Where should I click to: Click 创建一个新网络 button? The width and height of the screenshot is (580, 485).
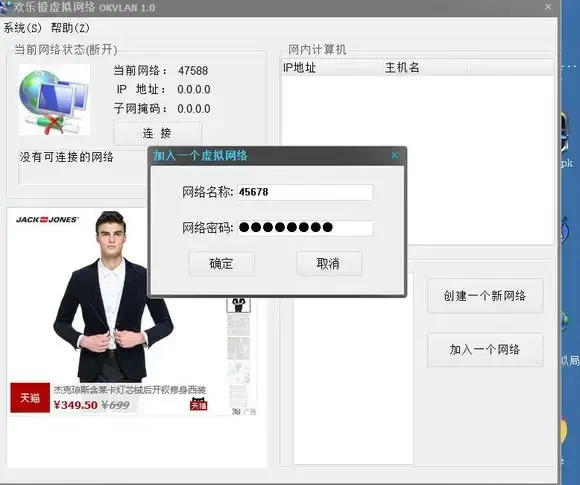pyautogui.click(x=485, y=296)
